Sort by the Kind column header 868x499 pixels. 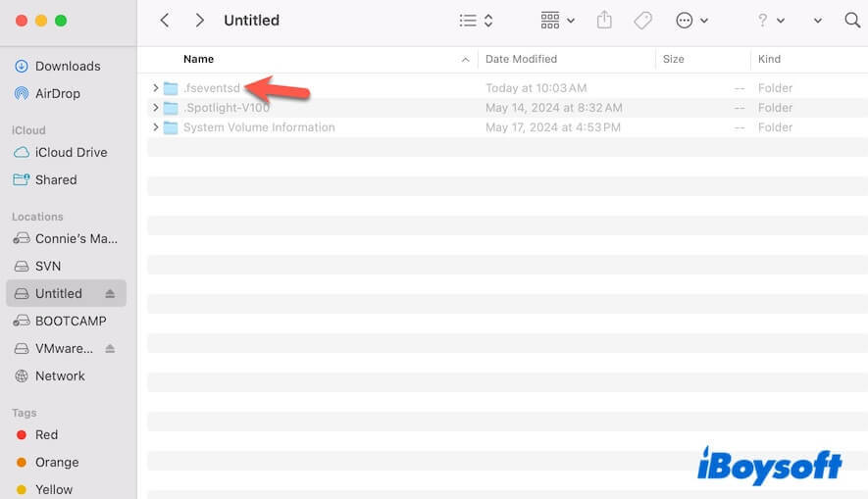coord(769,59)
